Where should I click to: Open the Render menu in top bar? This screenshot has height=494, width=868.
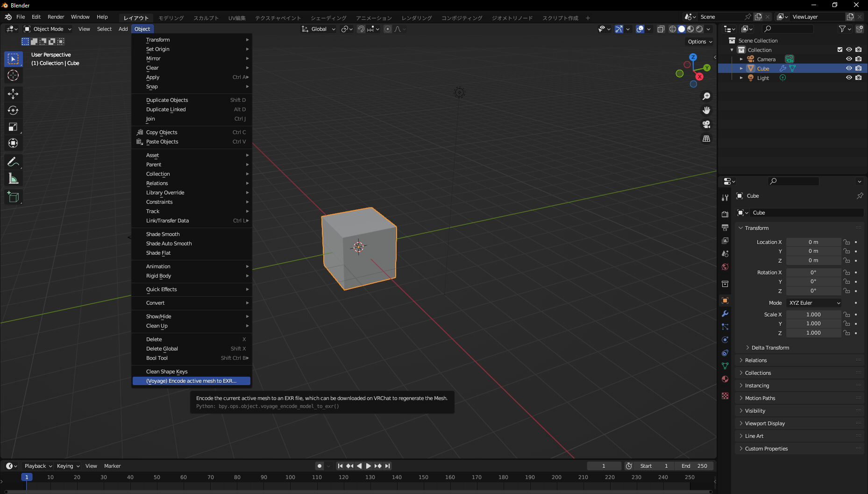[56, 17]
